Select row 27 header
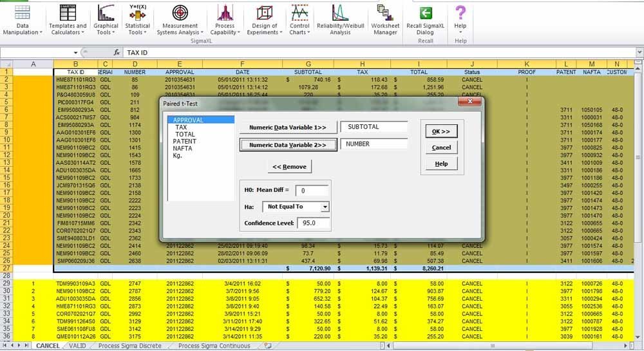The height and width of the screenshot is (351, 644). 6,268
